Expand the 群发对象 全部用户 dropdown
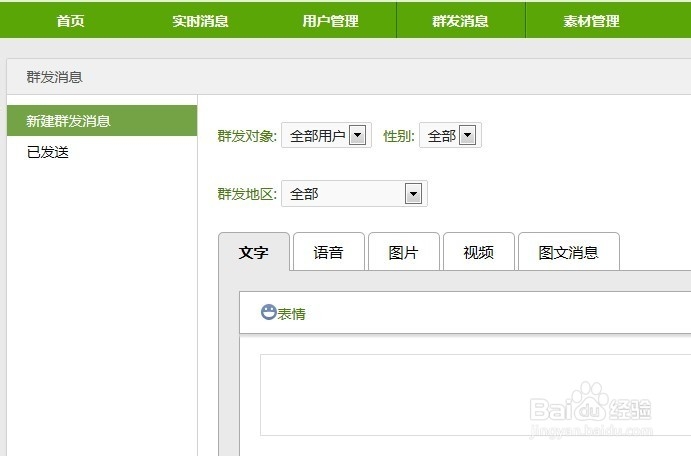 326,135
